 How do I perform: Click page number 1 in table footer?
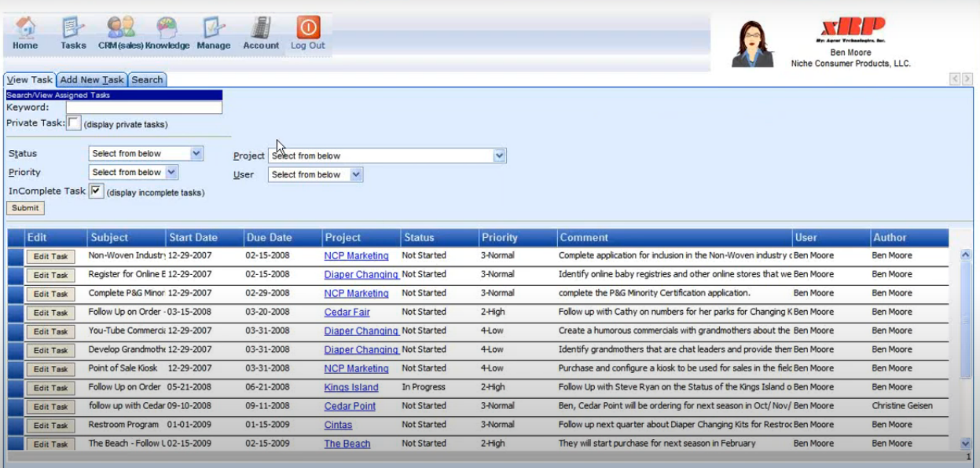tap(967, 456)
